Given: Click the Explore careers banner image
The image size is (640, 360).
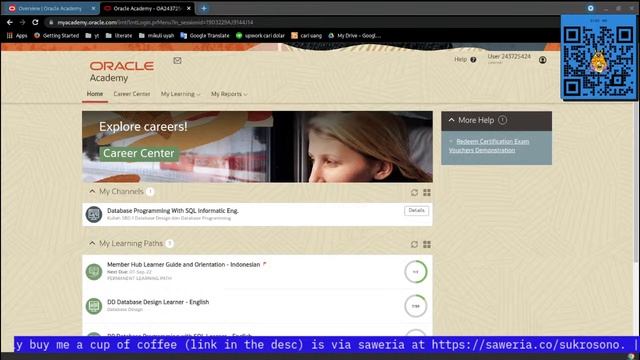Looking at the screenshot, I should 257,147.
